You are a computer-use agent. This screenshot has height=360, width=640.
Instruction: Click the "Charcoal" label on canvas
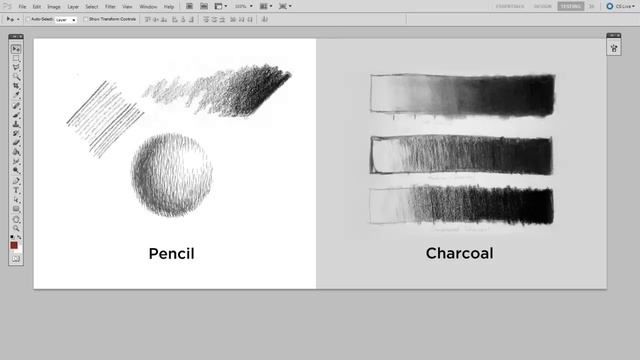coord(460,253)
